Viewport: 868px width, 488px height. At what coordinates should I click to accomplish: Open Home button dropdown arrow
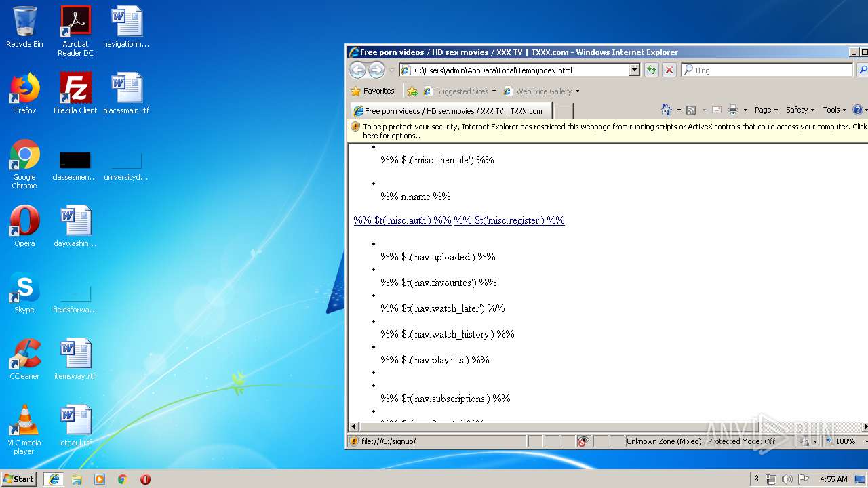[678, 110]
